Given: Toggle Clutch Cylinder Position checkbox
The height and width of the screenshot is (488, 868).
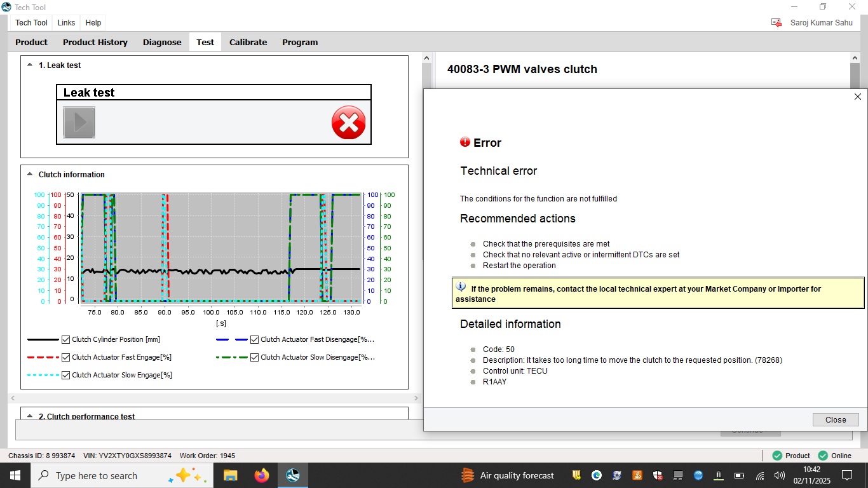Looking at the screenshot, I should 65,339.
